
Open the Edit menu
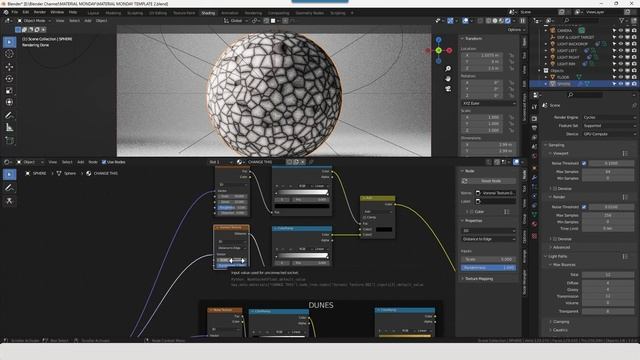click(26, 12)
